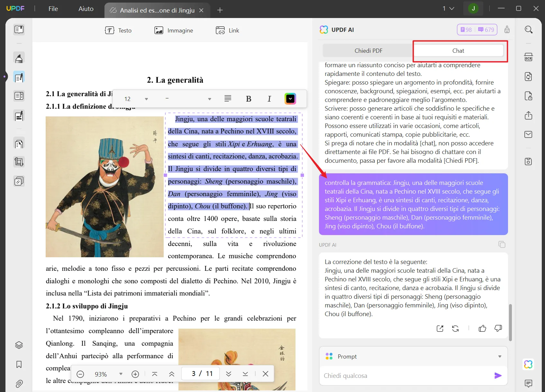Image resolution: width=545 pixels, height=392 pixels.
Task: Open the text color swatch picker
Action: coord(290,99)
